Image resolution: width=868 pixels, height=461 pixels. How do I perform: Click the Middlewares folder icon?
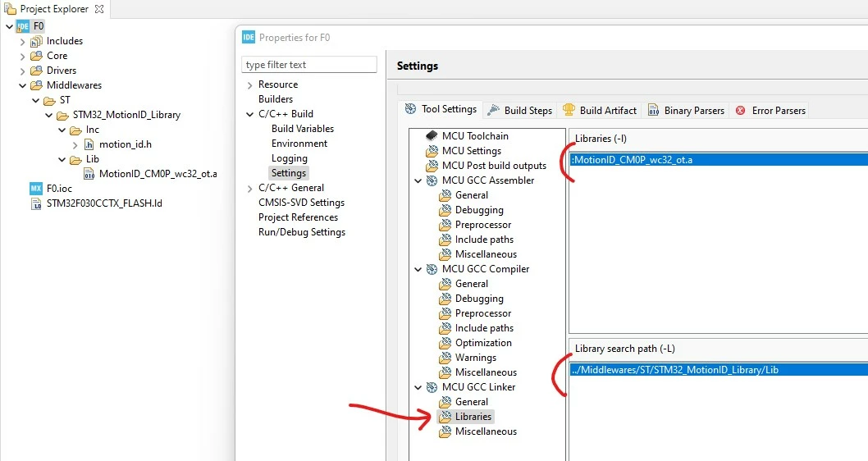click(x=36, y=85)
